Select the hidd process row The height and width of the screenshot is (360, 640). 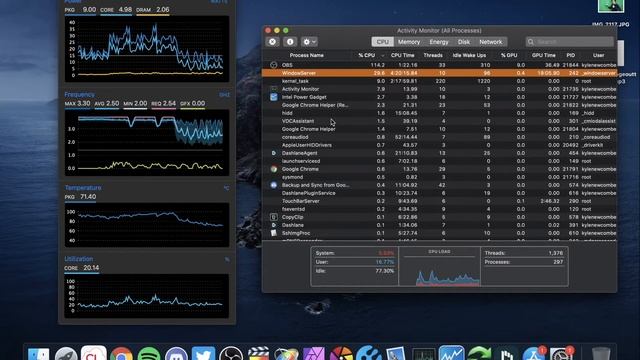(x=439, y=113)
